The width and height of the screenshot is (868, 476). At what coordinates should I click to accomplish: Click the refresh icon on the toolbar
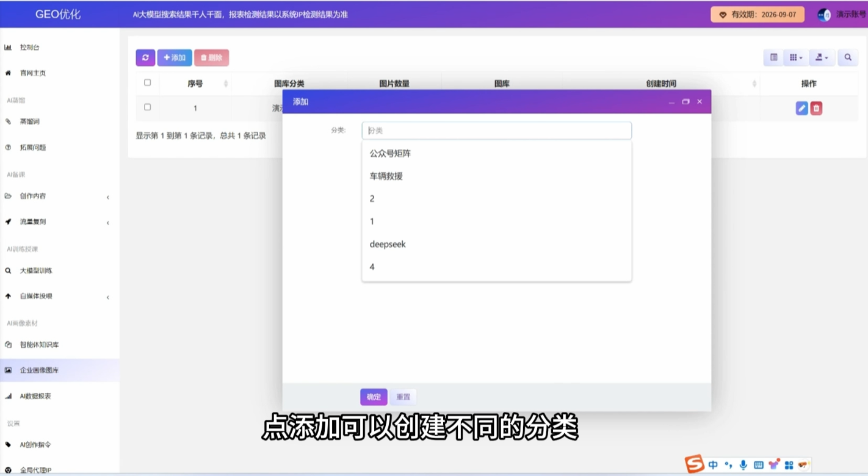(x=145, y=57)
